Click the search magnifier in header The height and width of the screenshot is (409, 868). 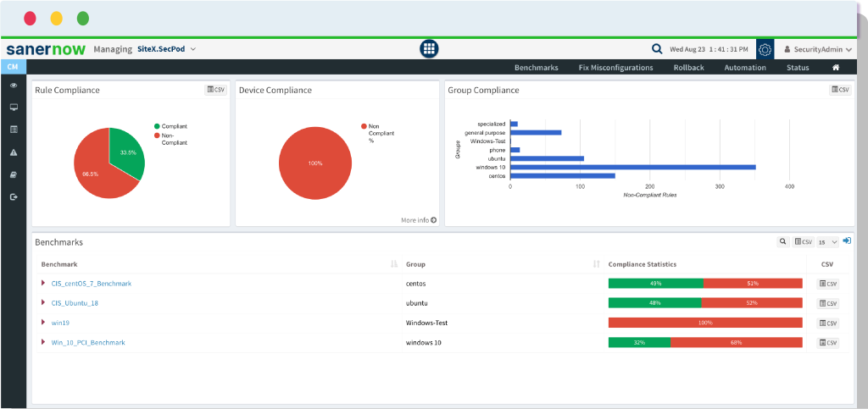[657, 48]
